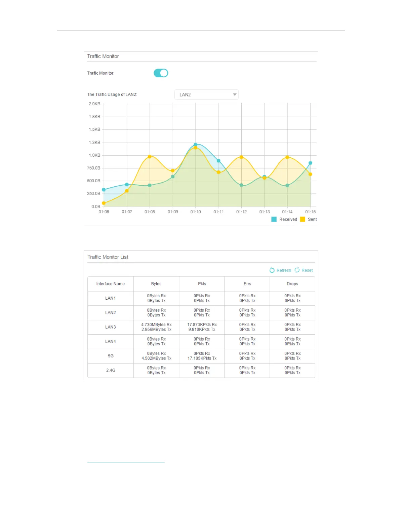
Task: Click the Refresh circular arrow icon
Action: 272,270
